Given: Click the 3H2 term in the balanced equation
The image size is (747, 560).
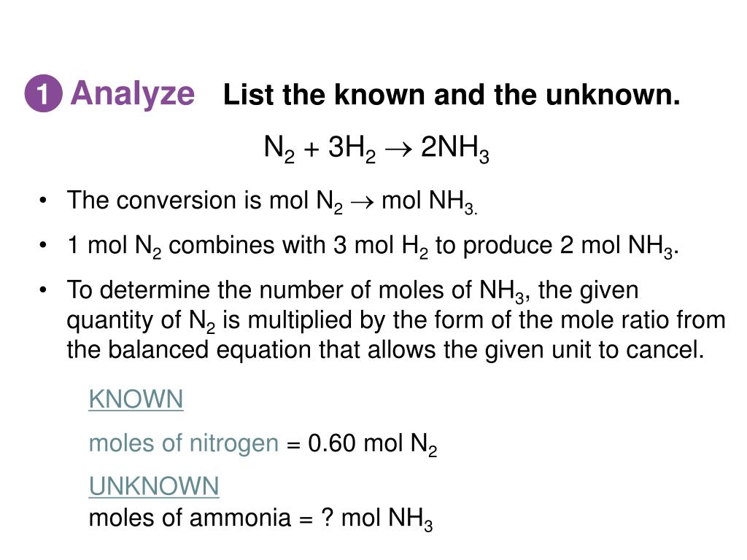Looking at the screenshot, I should 352,149.
